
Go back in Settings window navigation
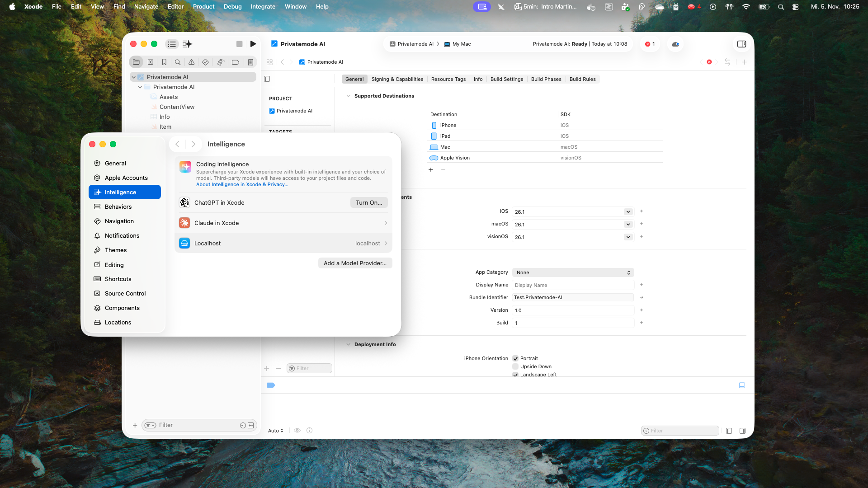178,144
